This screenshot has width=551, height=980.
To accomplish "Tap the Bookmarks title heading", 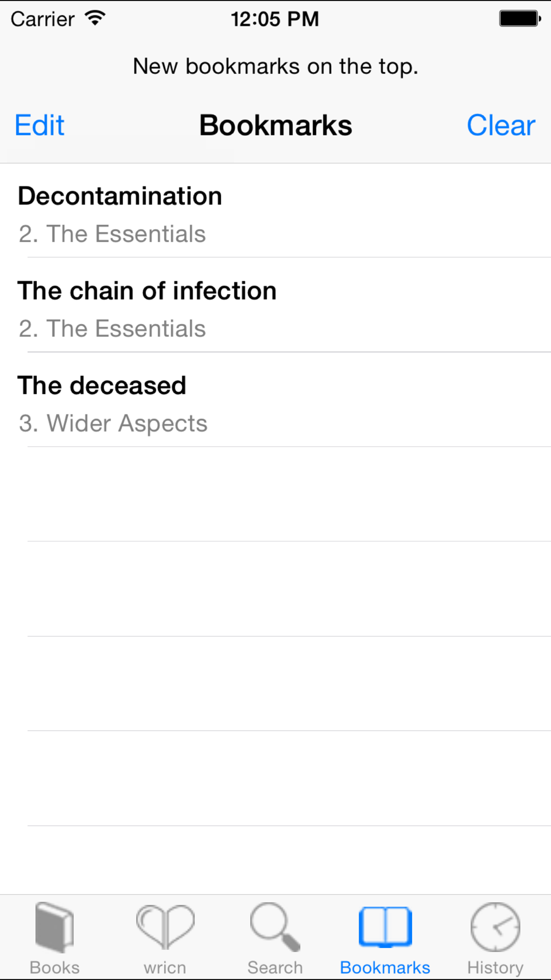I will coord(275,125).
